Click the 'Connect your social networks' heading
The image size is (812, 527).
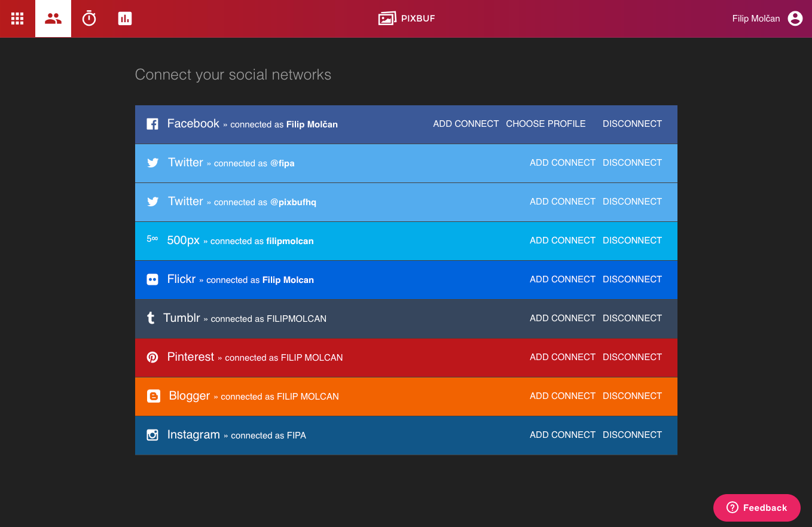(233, 75)
